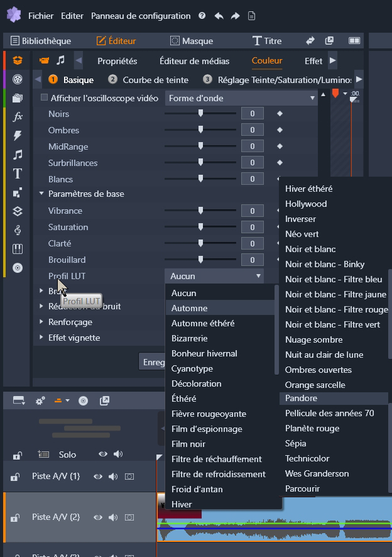The height and width of the screenshot is (557, 392).
Task: Click the undo arrow in title bar
Action: click(219, 16)
